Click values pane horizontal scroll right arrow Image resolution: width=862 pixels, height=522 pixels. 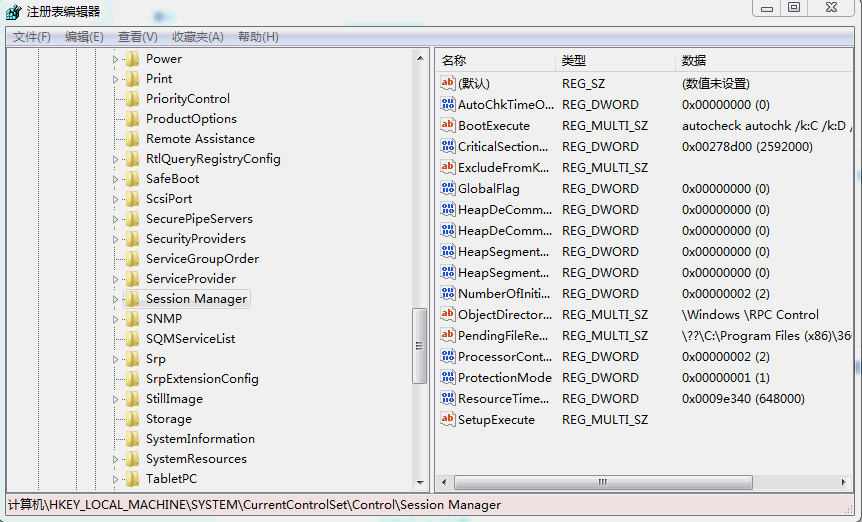point(843,482)
